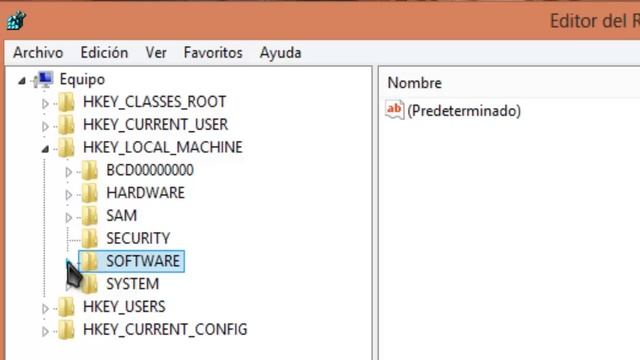Viewport: 640px width, 360px height.
Task: Open the Edición menu
Action: coord(104,53)
